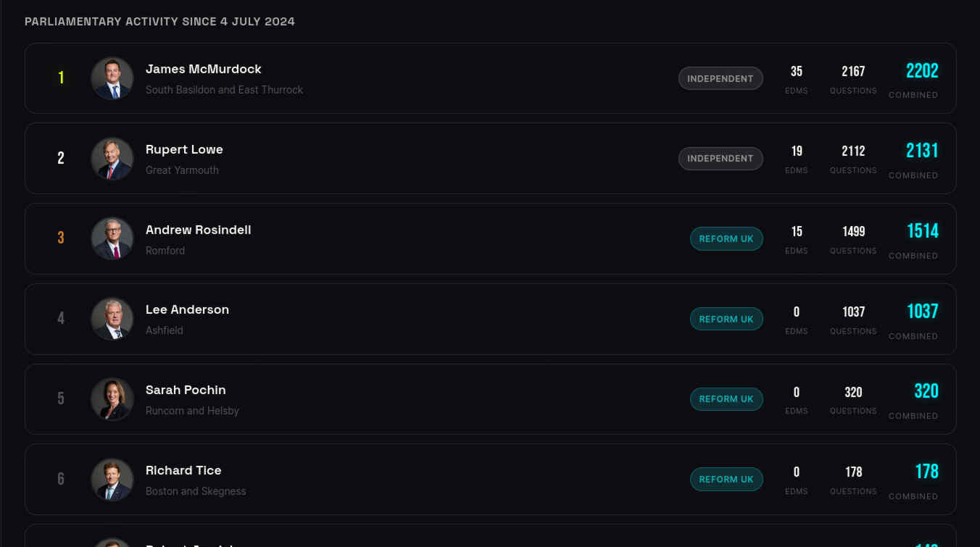Open Andrew Rosindell's portrait thumbnail

[x=112, y=238]
